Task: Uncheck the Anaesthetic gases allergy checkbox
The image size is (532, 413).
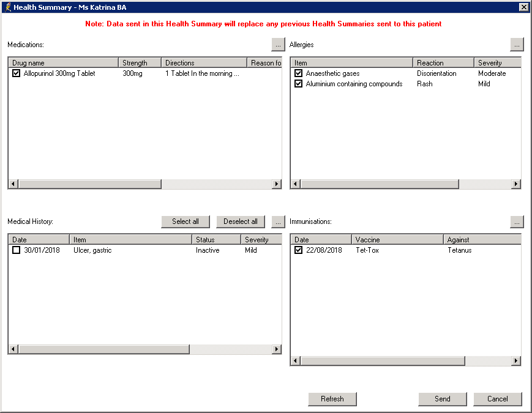Action: tap(299, 73)
